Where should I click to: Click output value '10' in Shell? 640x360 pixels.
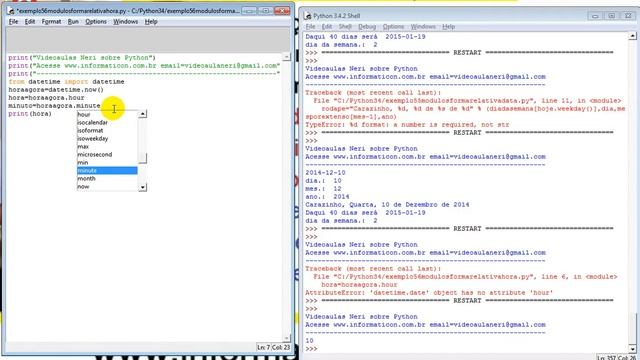309,341
